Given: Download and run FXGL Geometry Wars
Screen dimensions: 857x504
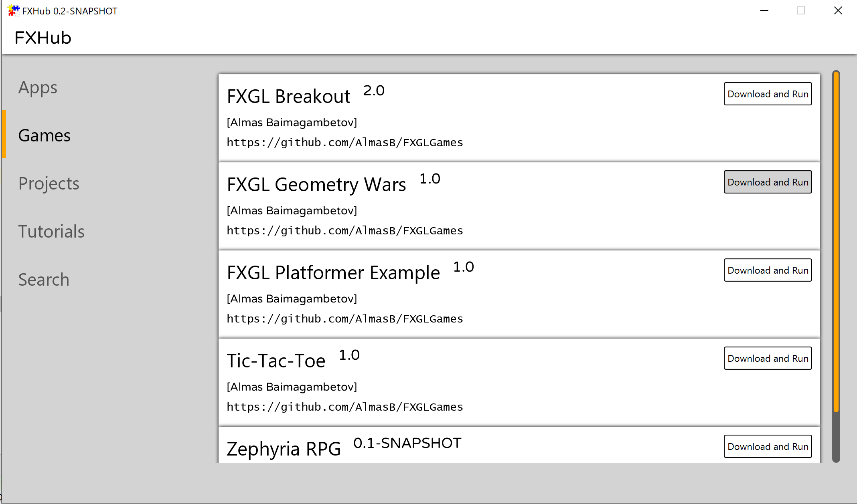Looking at the screenshot, I should tap(767, 182).
